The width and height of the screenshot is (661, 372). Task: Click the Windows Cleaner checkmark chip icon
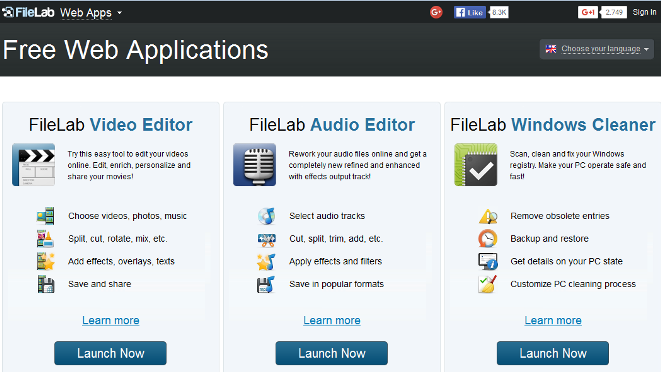click(x=476, y=164)
